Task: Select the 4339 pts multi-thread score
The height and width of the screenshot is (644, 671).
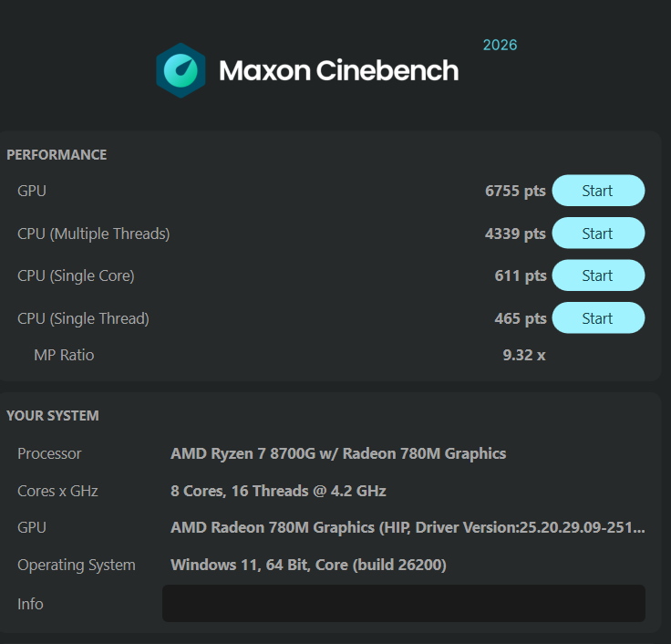Action: click(515, 234)
